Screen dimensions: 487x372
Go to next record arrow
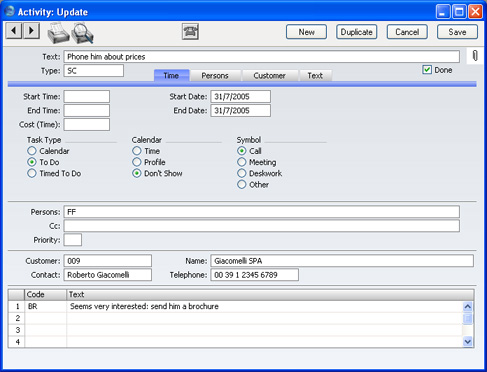tap(31, 31)
